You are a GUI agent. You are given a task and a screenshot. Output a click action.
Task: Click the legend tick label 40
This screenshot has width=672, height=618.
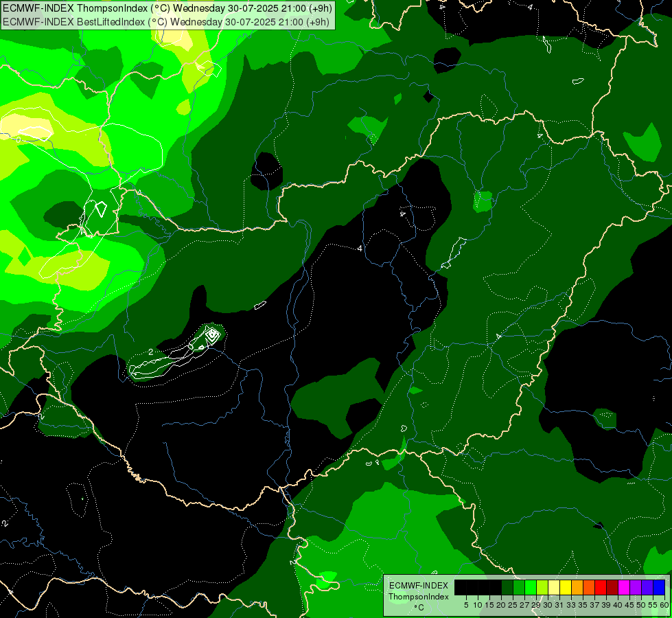click(617, 605)
